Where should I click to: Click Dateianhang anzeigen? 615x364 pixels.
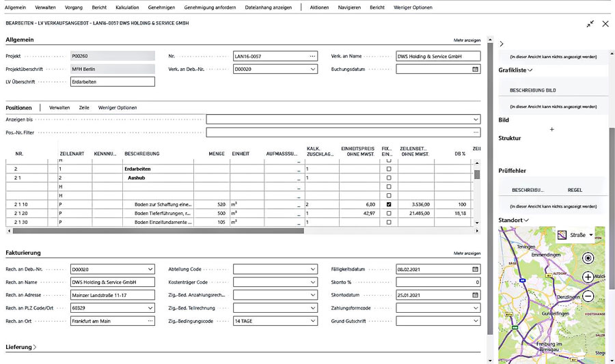[x=269, y=8]
